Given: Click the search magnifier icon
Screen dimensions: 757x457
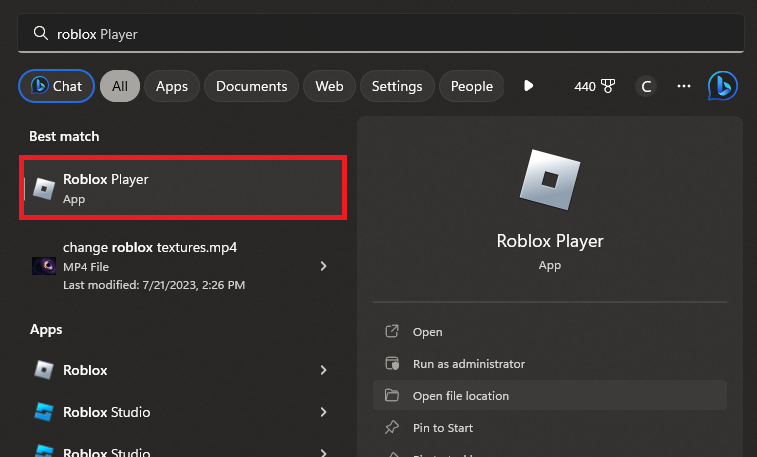Looking at the screenshot, I should point(41,33).
